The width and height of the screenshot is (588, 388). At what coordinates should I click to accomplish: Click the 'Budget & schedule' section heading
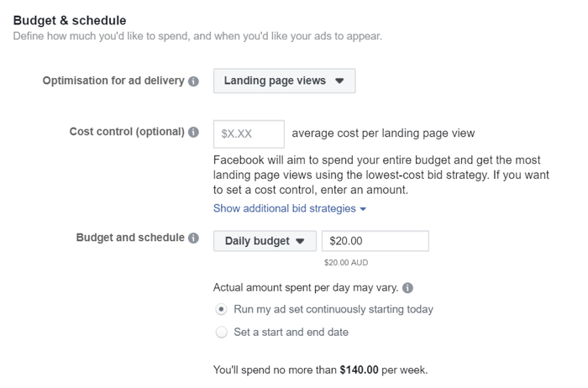tap(70, 19)
